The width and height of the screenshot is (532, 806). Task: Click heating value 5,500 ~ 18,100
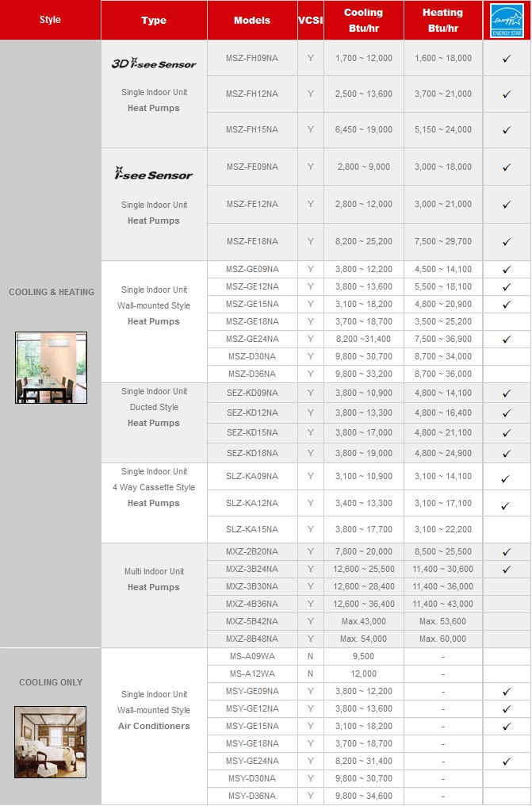pyautogui.click(x=442, y=287)
